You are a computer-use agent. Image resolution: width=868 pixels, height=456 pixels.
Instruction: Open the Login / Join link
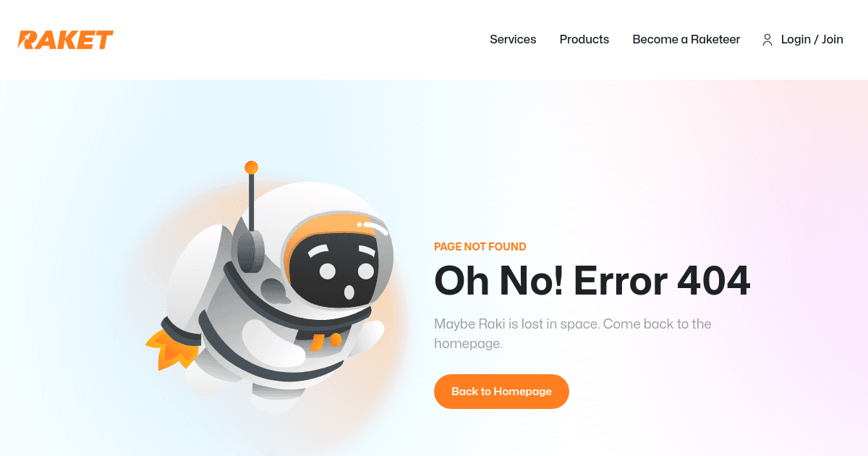[x=812, y=40]
